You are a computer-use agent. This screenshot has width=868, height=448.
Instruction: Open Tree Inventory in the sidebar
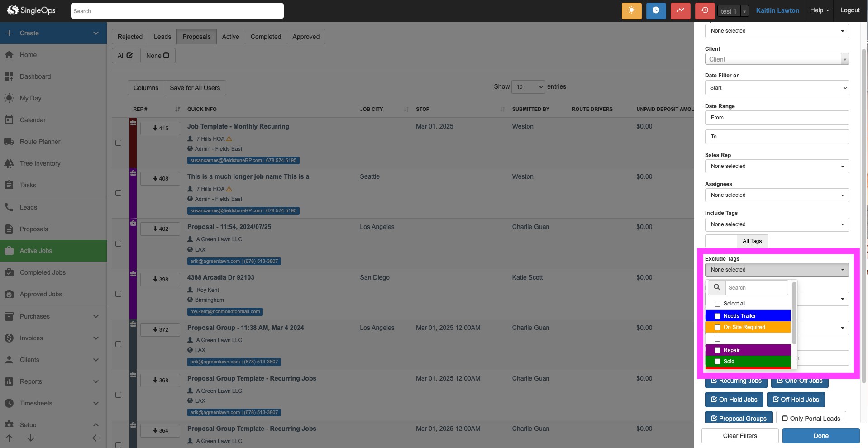click(40, 163)
